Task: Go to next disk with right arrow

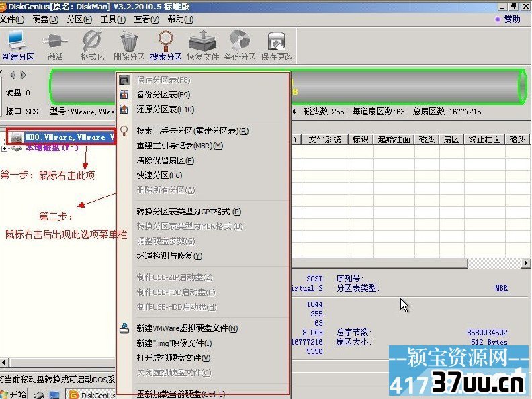Action: point(23,75)
